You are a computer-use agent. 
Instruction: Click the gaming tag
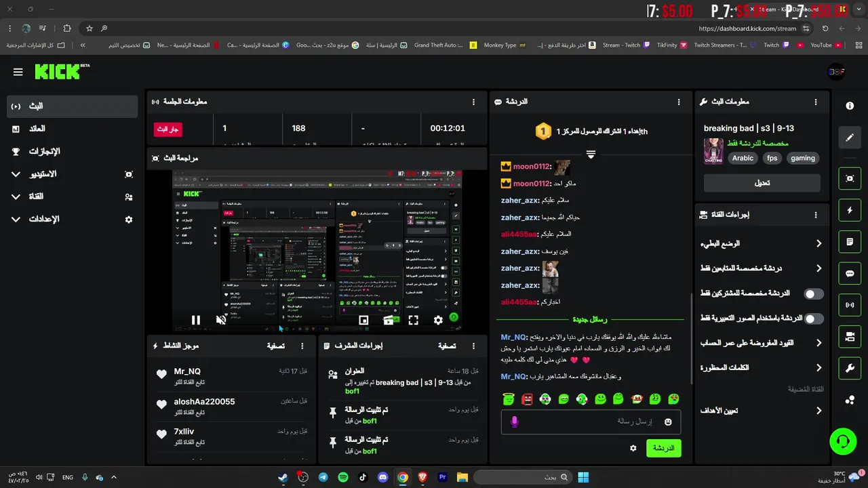click(x=803, y=158)
